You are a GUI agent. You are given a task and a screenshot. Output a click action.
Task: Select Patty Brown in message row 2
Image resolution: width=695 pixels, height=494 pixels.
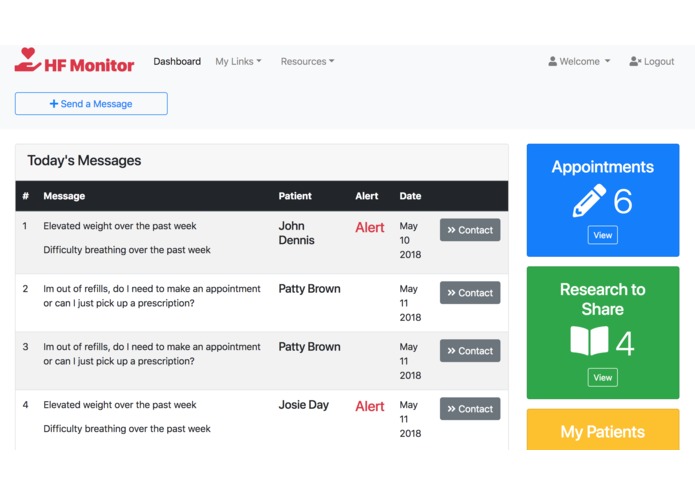tap(309, 289)
